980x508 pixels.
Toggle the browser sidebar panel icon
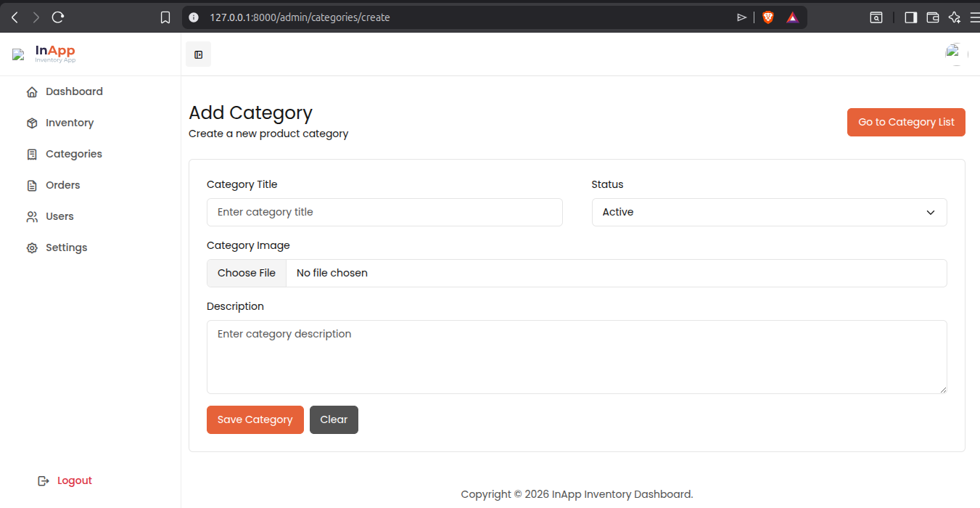click(911, 17)
